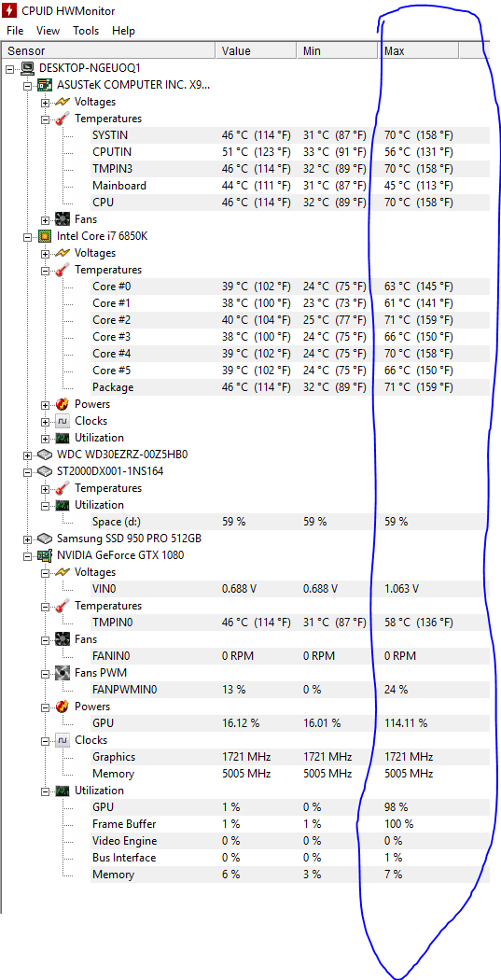This screenshot has width=501, height=980.
Task: Collapse the ASUSTeK Temperatures node
Action: 45,119
